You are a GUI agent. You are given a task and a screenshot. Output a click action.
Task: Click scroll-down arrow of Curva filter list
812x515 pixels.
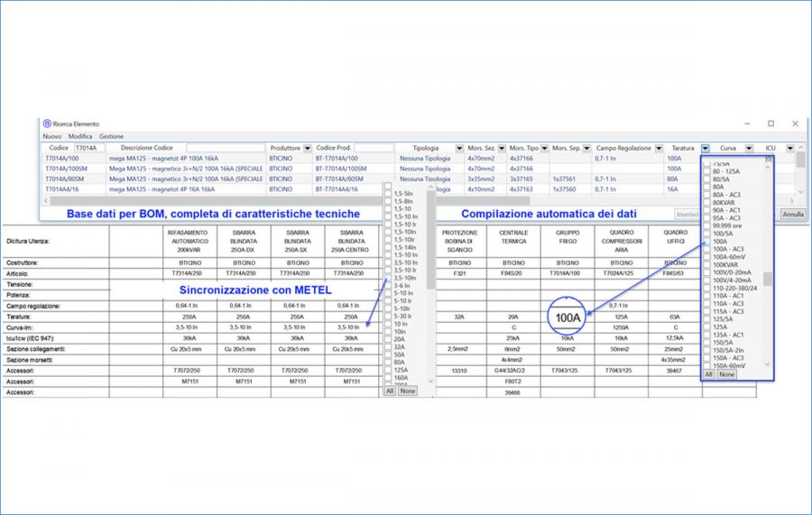431,381
